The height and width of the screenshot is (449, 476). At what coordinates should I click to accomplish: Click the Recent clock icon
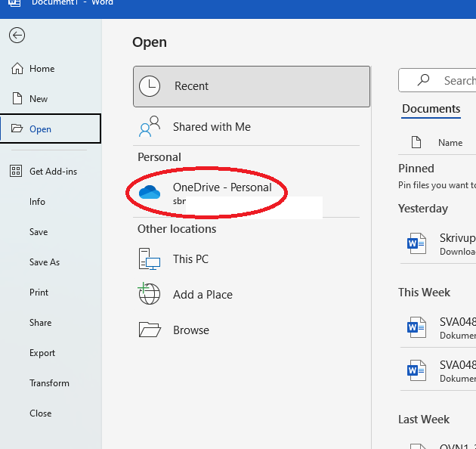tap(150, 86)
